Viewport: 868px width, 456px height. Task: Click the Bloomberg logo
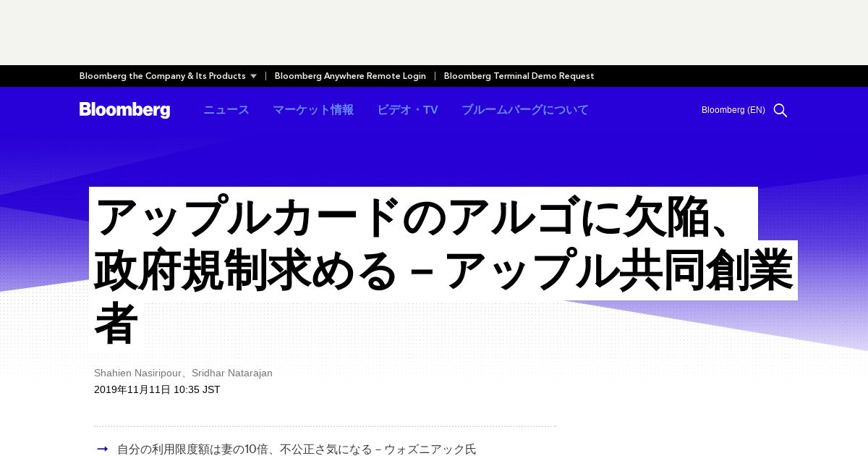tap(124, 110)
